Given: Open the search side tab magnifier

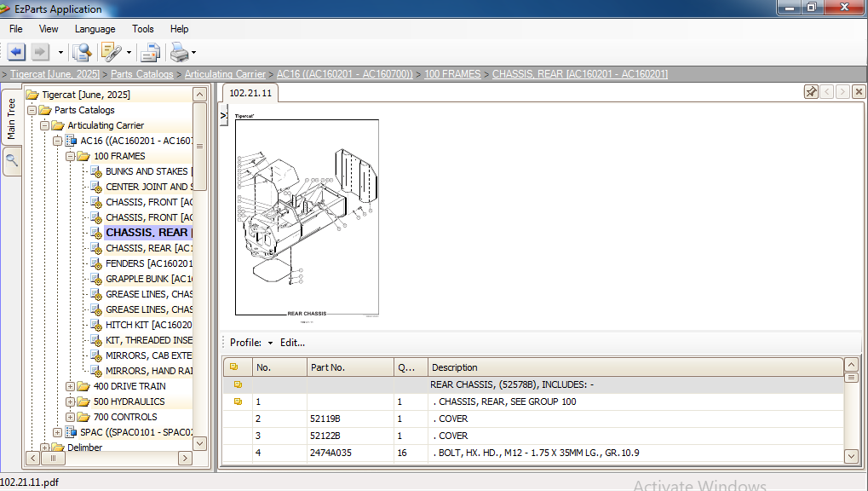Looking at the screenshot, I should 12,161.
